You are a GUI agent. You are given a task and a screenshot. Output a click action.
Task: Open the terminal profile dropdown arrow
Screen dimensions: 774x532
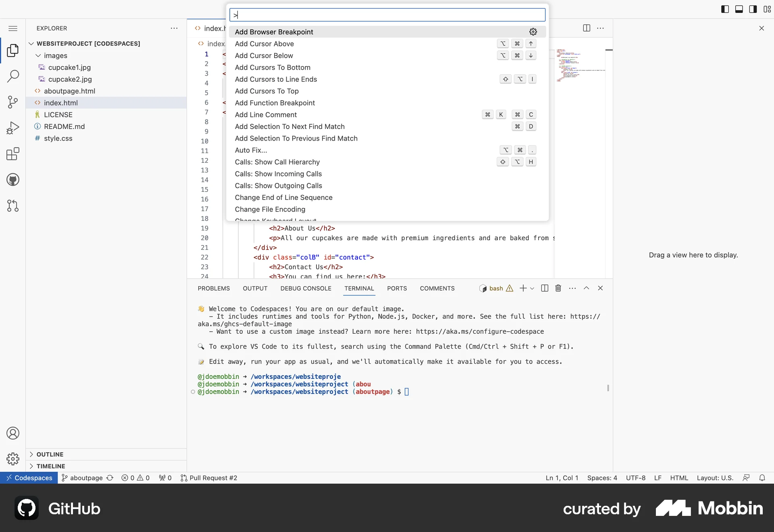532,288
